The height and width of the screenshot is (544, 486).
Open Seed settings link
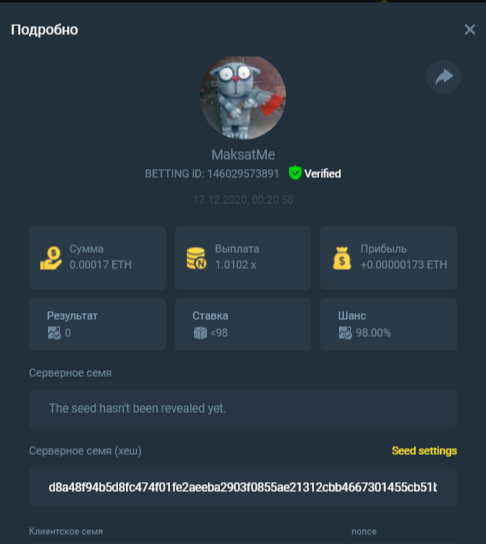(424, 451)
